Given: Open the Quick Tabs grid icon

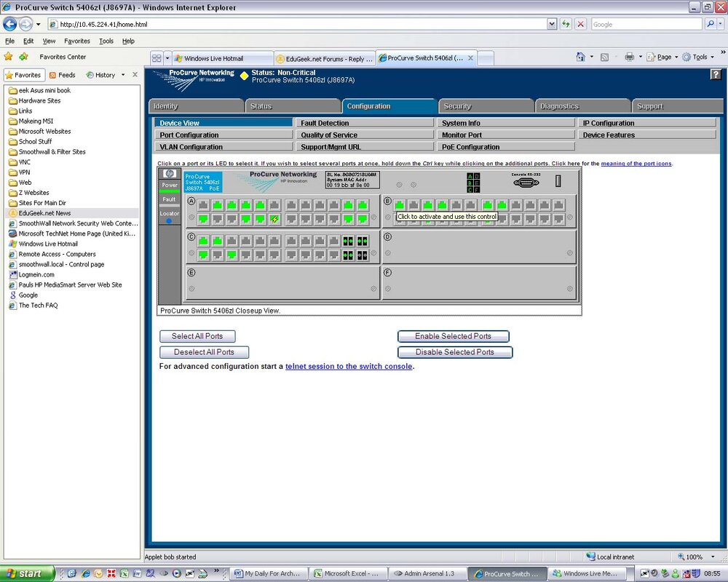Looking at the screenshot, I should [157, 58].
